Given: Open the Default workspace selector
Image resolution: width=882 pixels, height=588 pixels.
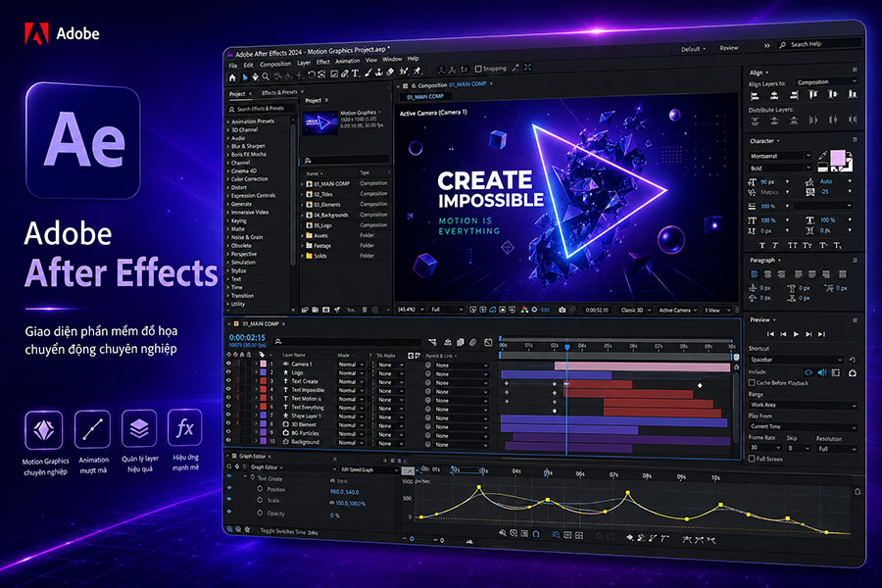Looking at the screenshot, I should (694, 49).
